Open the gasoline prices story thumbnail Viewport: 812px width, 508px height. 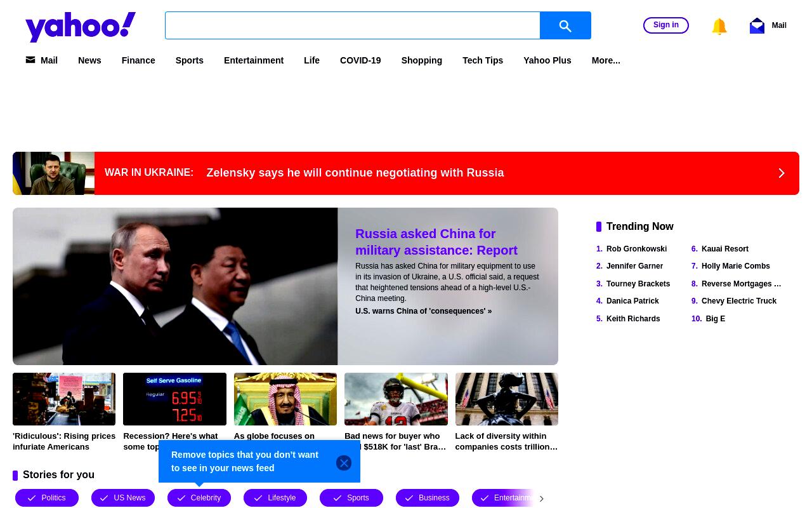[x=174, y=399]
